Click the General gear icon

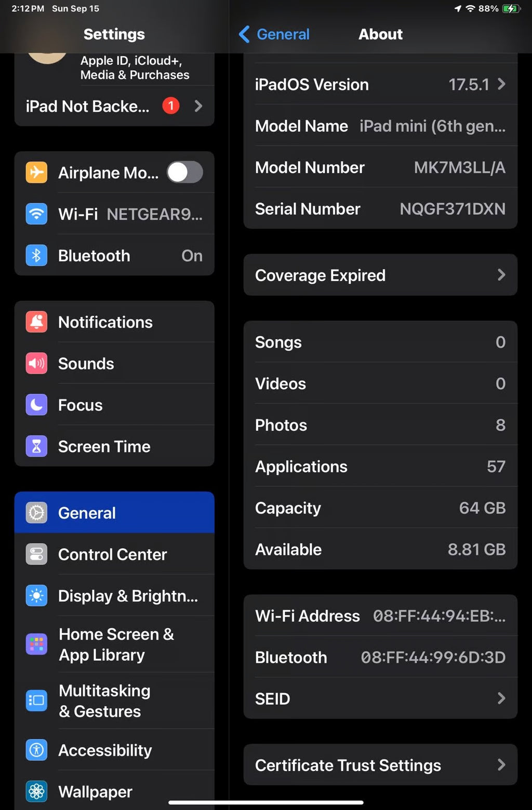36,512
